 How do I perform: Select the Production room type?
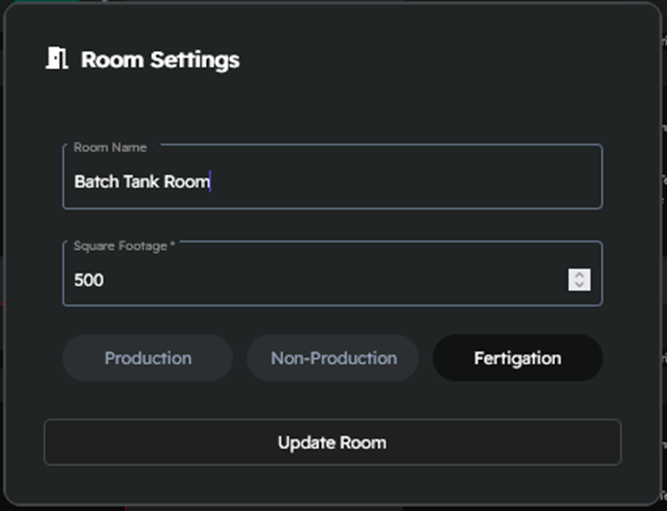point(148,358)
